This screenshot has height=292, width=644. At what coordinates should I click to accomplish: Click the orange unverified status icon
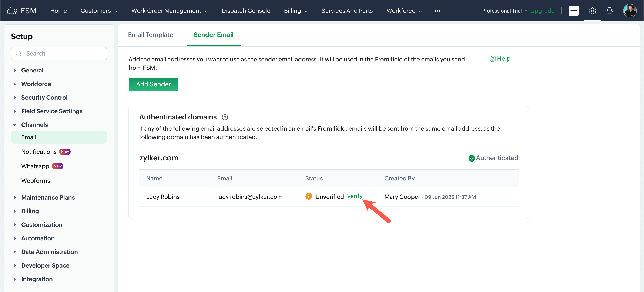pos(309,196)
